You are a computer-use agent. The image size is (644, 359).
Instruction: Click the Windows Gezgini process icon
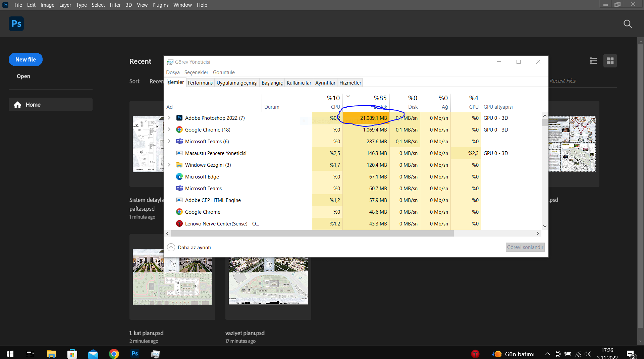click(x=179, y=165)
